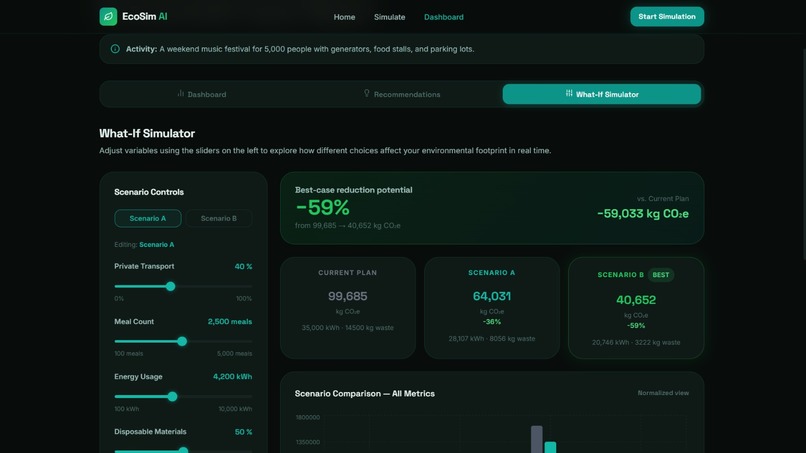Click the 35,000 kWh · 14500 kg waste line
The image size is (806, 453).
point(347,328)
